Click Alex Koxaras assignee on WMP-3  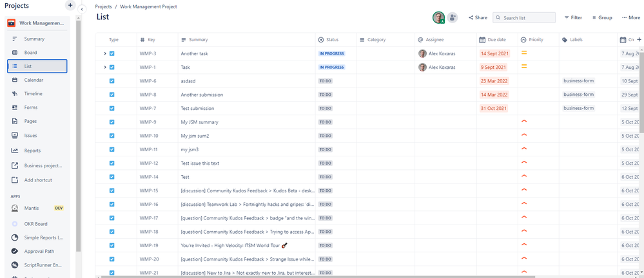[437, 53]
